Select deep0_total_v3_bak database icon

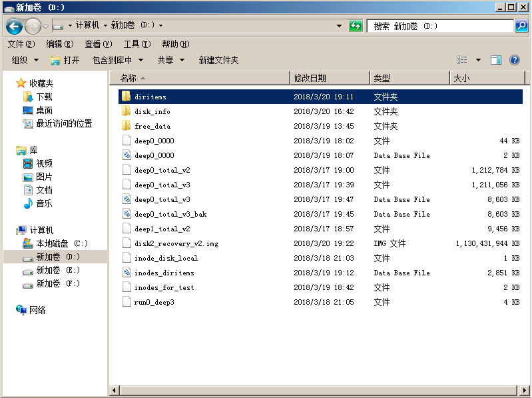coord(127,214)
